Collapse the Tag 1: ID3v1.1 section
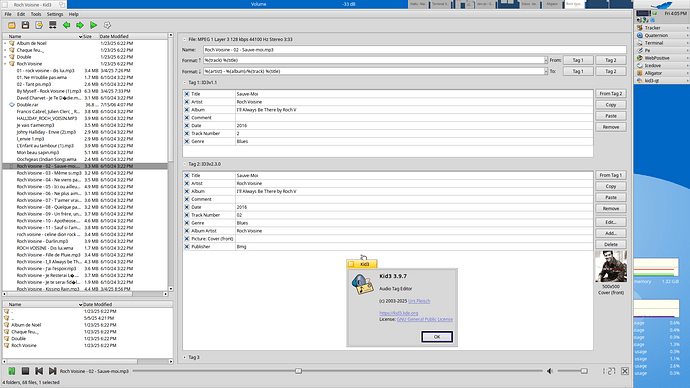690x388 pixels. point(185,82)
